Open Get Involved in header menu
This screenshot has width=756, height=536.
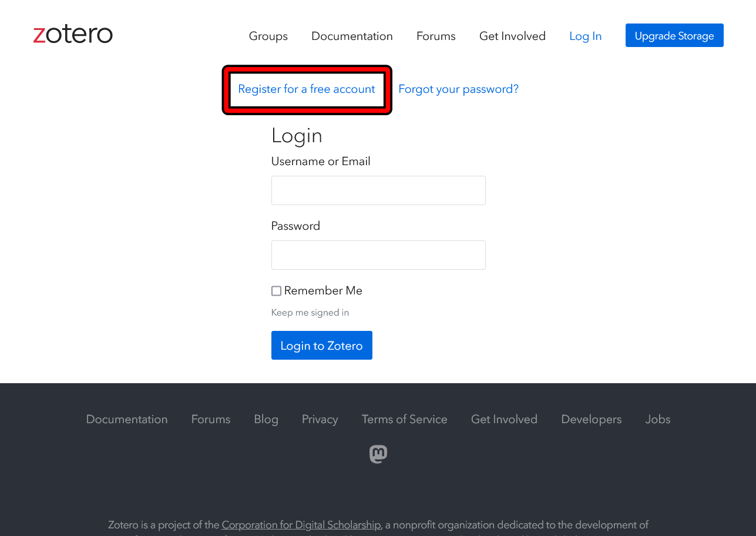coord(512,36)
